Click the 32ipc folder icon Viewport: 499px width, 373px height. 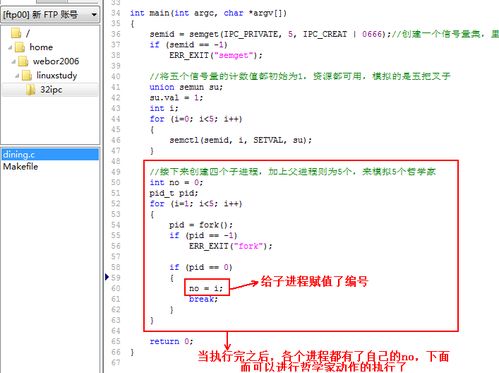[31, 90]
